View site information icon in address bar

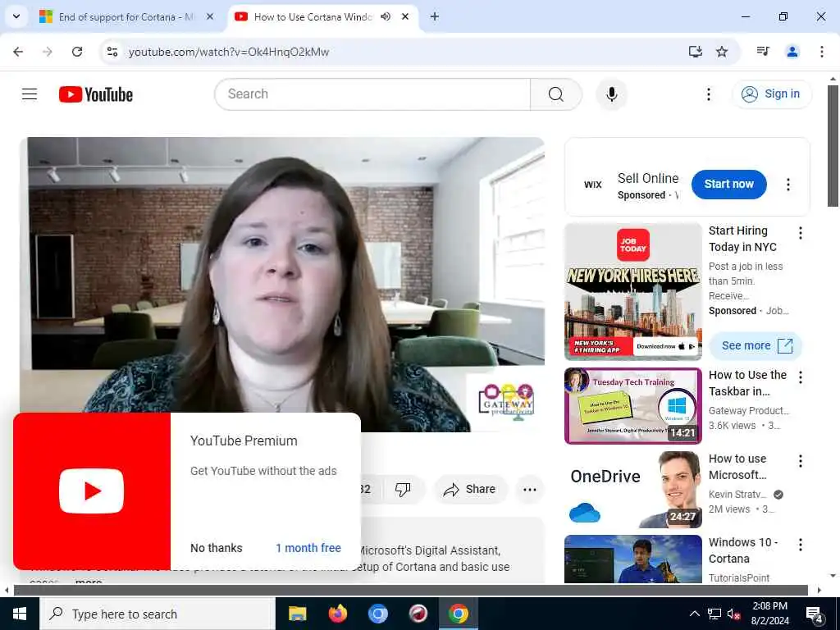coord(112,52)
